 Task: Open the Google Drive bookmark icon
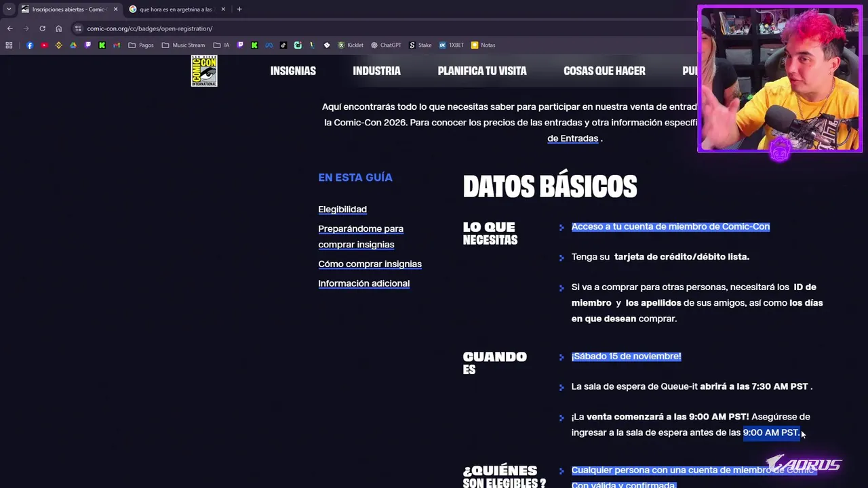[x=73, y=45]
